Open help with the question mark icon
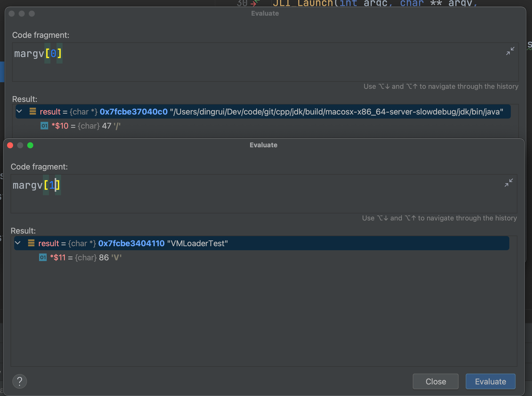The height and width of the screenshot is (396, 532). click(20, 381)
